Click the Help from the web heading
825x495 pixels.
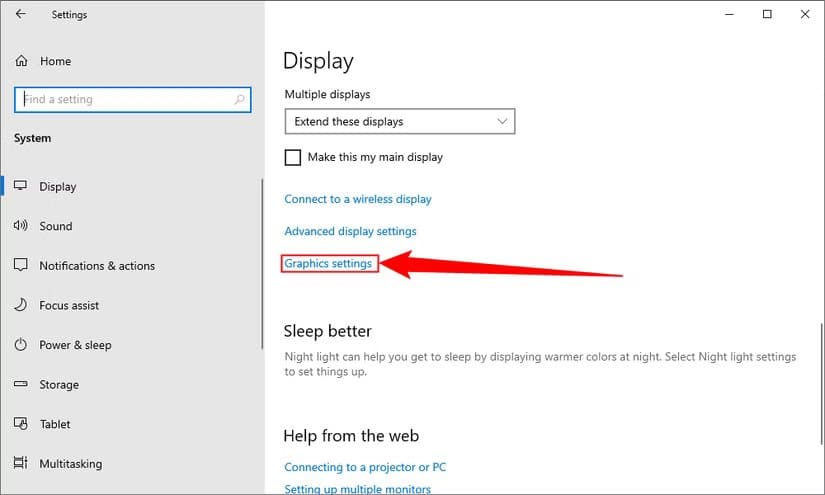tap(351, 436)
